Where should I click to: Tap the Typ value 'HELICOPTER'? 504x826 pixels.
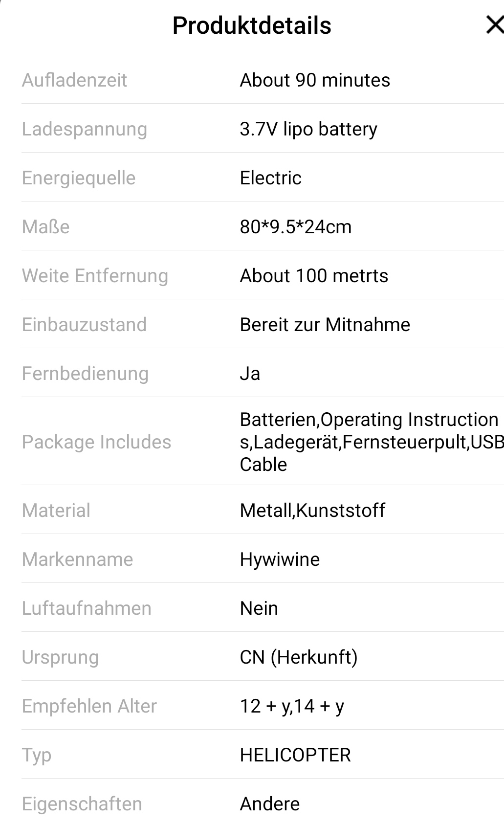(x=295, y=755)
